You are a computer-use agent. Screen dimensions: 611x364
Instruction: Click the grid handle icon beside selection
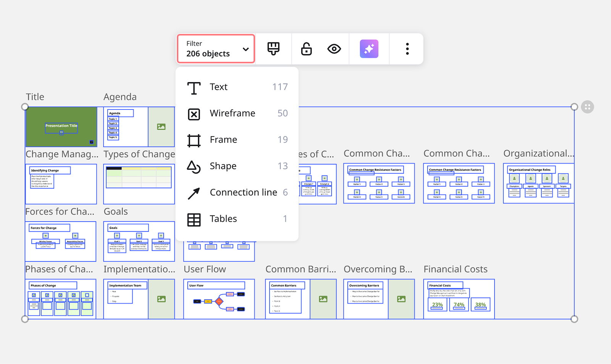[587, 107]
